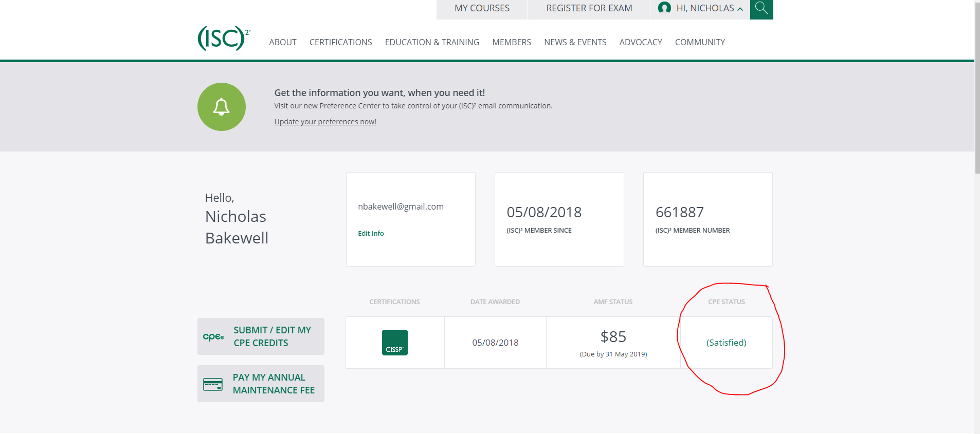Click the CPEs icon beside Submit credits
Image resolution: width=980 pixels, height=434 pixels.
point(213,337)
